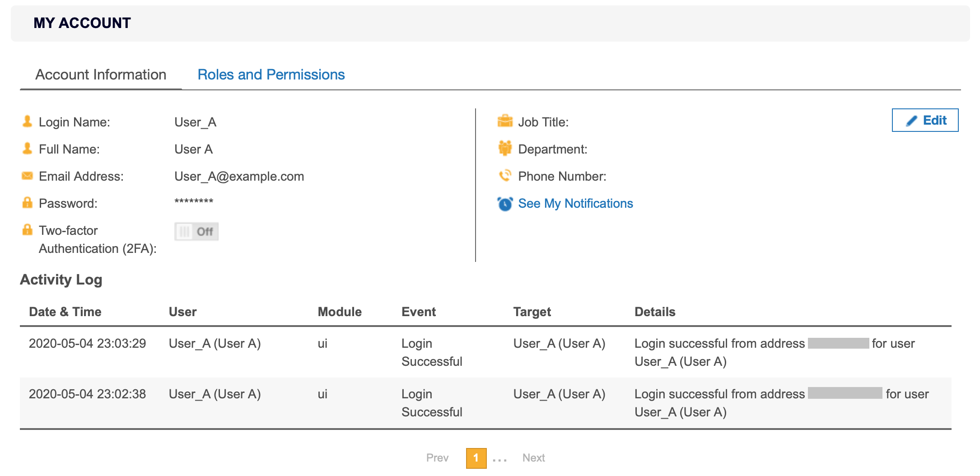Click the group icon beside Department
Image resolution: width=980 pixels, height=476 pixels.
[x=505, y=148]
